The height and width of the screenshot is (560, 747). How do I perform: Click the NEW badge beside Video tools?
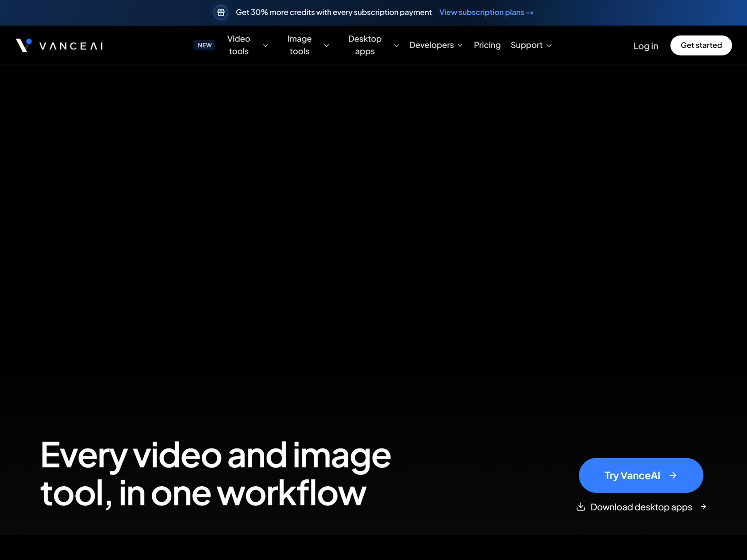coord(204,45)
